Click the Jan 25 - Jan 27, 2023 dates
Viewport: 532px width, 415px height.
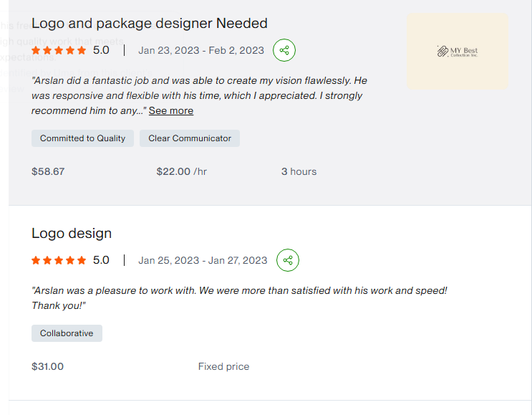203,260
